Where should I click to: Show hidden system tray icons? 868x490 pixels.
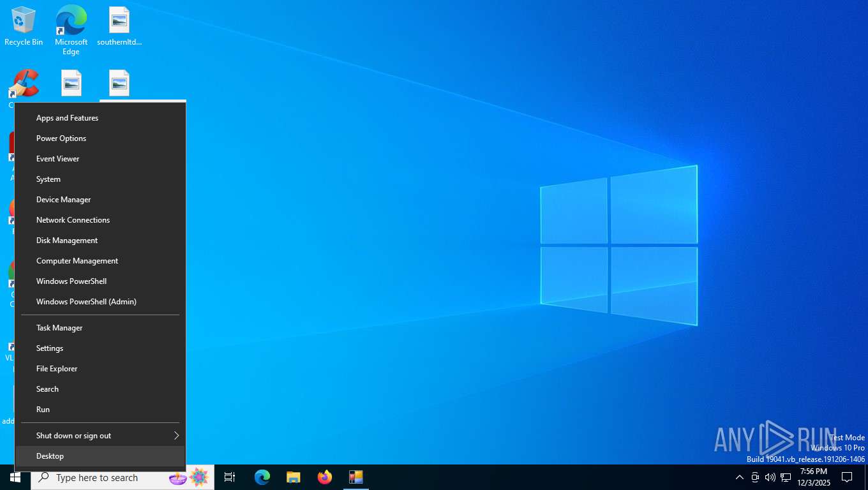(x=739, y=477)
